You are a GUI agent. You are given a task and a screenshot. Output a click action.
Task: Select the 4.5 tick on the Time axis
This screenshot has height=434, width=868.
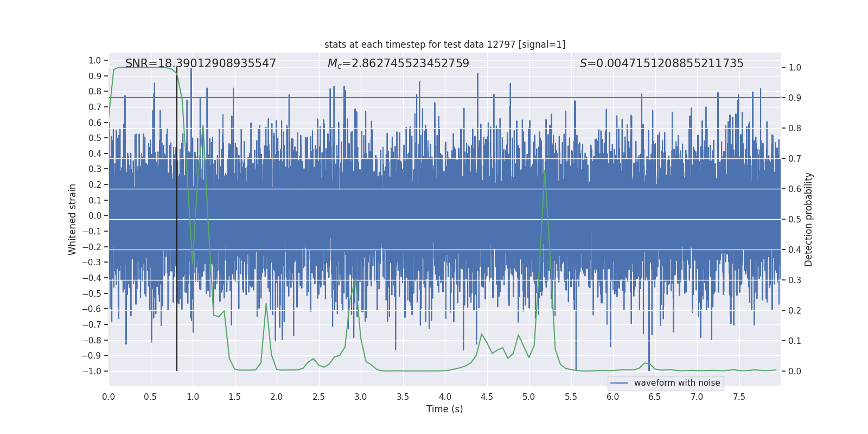[x=487, y=397]
